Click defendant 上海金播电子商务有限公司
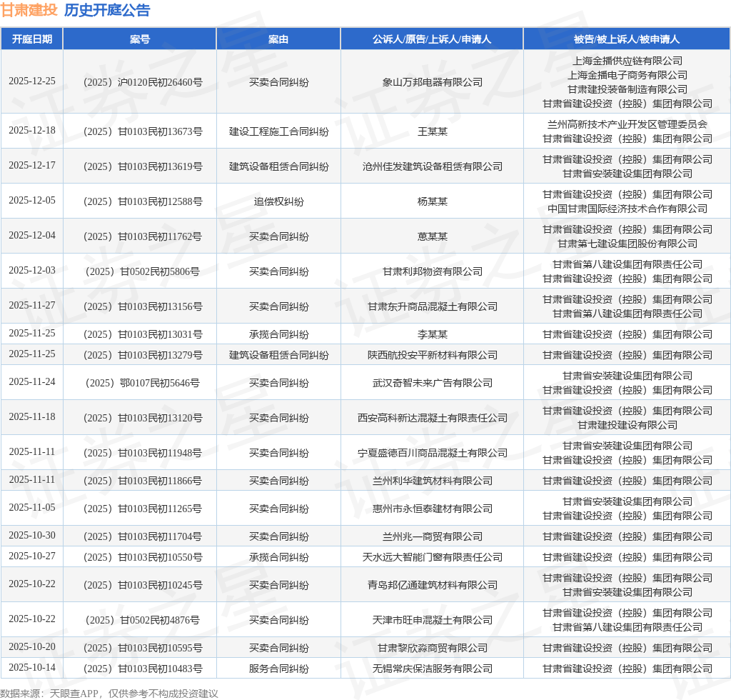 click(627, 75)
